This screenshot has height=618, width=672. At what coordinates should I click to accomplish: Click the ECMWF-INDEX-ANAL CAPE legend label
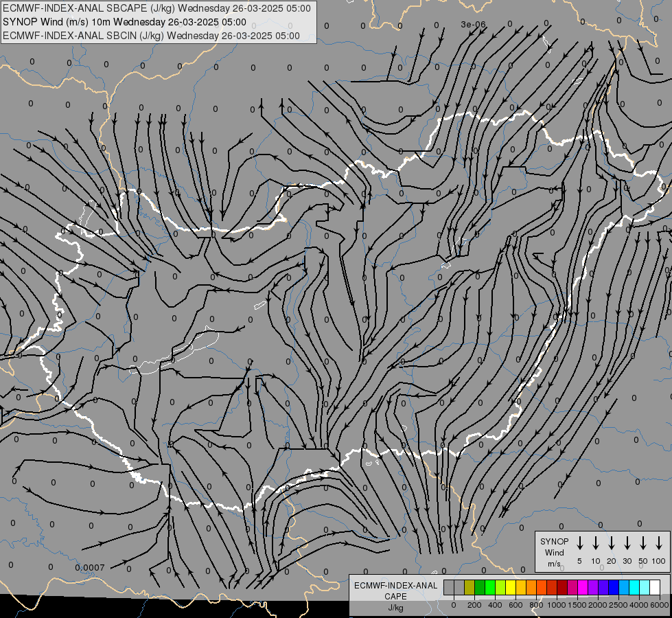point(395,591)
